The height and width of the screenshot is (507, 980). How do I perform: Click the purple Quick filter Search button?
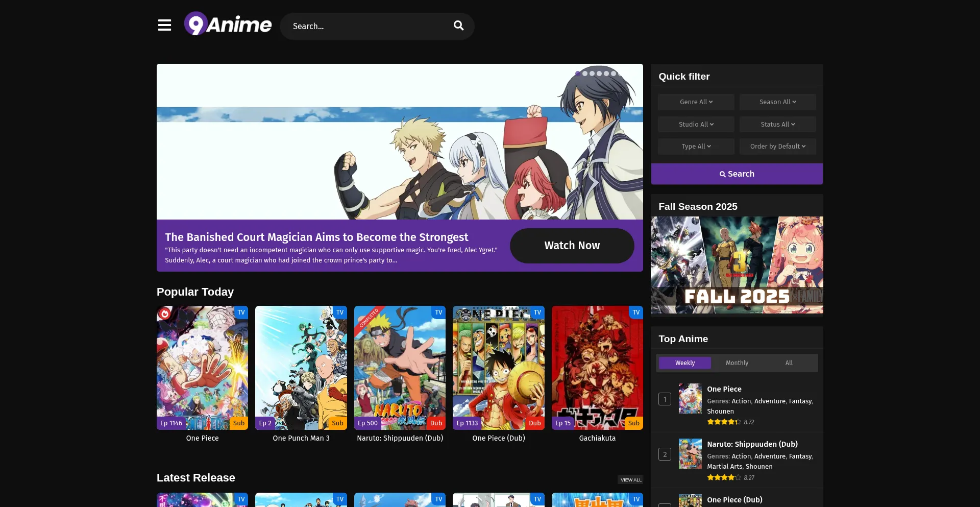tap(737, 174)
